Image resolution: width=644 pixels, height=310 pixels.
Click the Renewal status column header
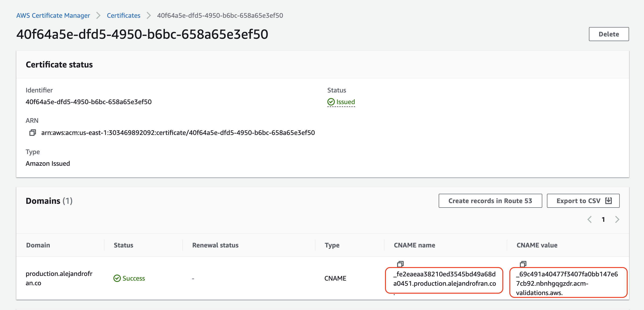215,245
